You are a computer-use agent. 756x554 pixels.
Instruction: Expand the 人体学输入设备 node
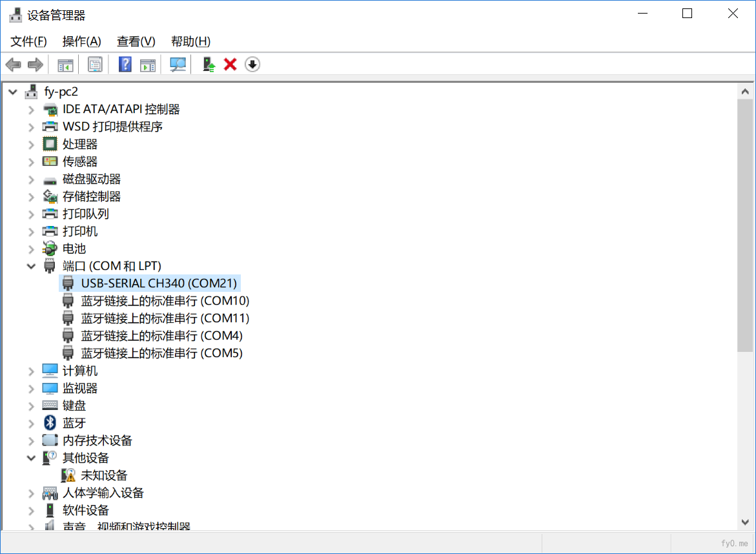[32, 493]
